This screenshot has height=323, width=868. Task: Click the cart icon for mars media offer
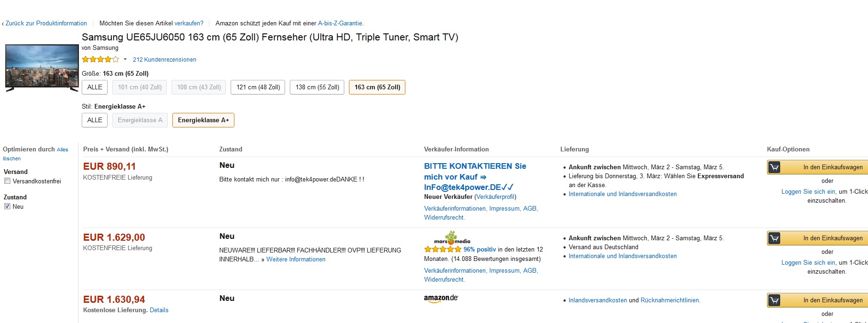click(774, 238)
